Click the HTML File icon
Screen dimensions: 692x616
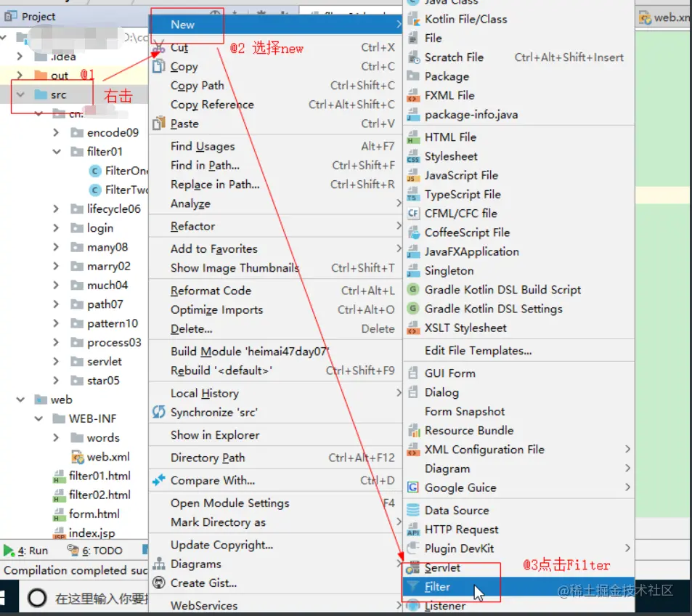[413, 137]
